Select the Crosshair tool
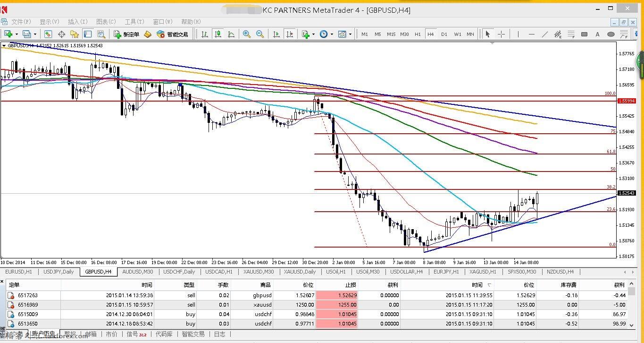Viewport: 644px width, 343px height. tap(501, 34)
